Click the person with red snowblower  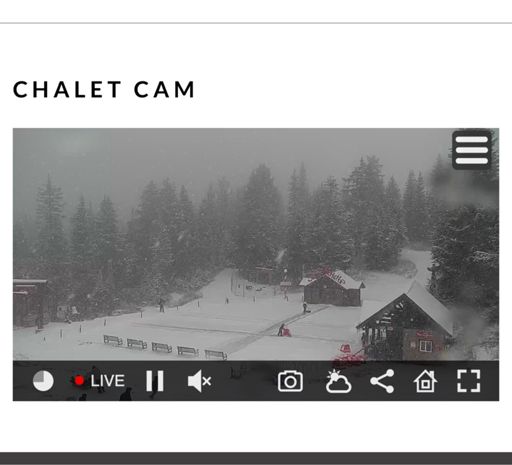tap(284, 330)
